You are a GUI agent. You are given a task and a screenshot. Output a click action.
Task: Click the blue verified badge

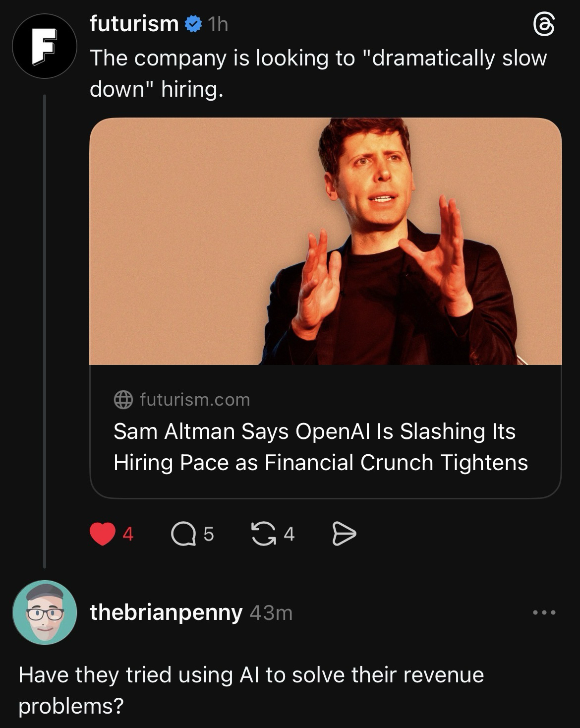pos(193,23)
